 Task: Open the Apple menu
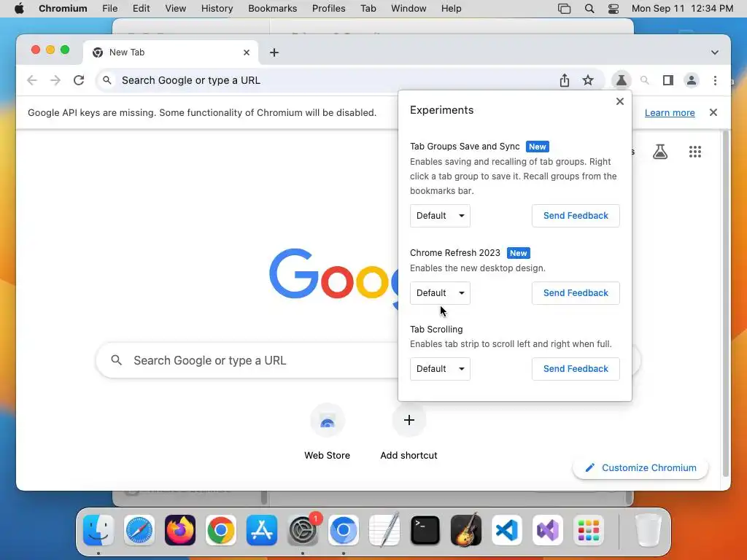pyautogui.click(x=19, y=9)
